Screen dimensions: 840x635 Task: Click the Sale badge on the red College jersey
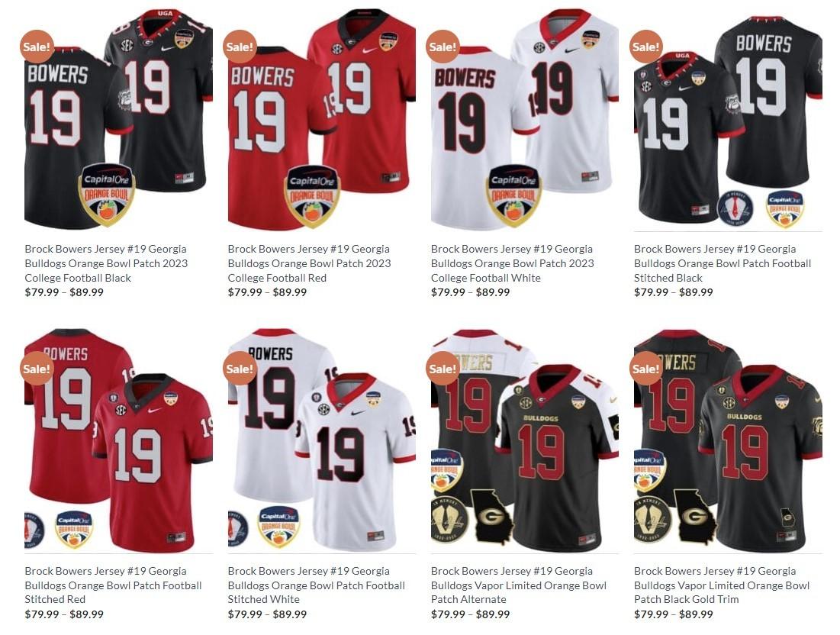[x=240, y=47]
